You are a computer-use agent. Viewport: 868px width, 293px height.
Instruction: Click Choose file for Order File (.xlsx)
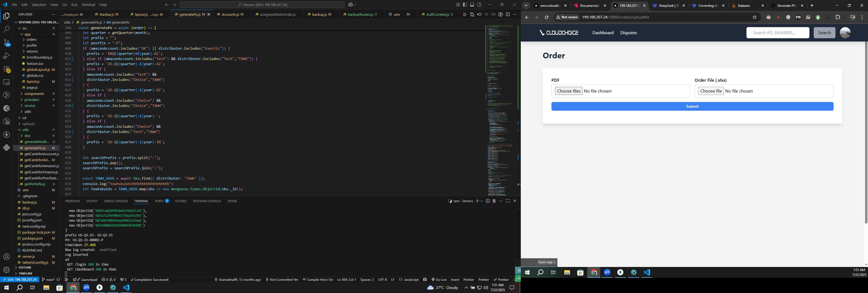click(x=711, y=91)
